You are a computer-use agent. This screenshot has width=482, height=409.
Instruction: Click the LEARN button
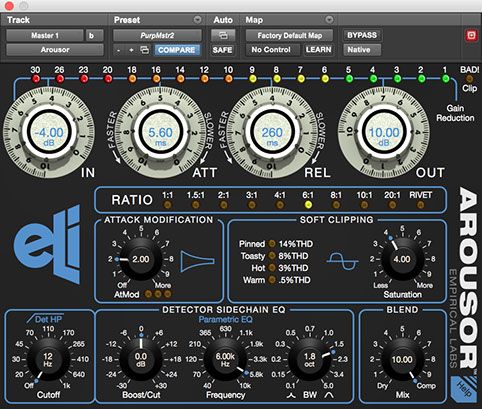point(319,50)
